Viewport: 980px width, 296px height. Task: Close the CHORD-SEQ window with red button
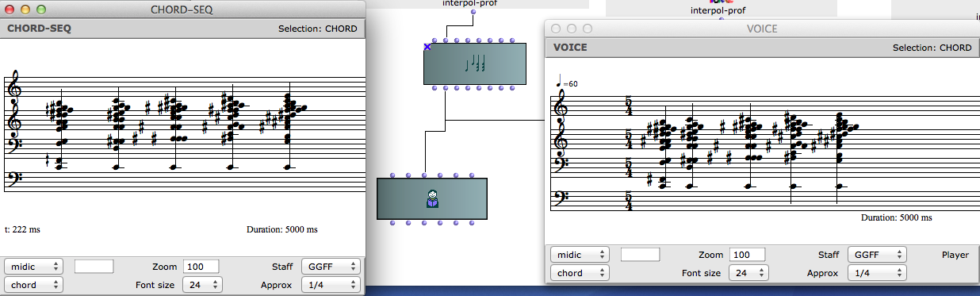[x=10, y=10]
